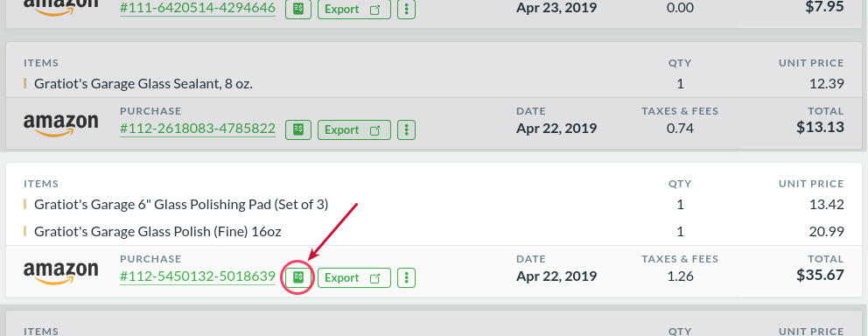
Task: Click the $35.67 total amount
Action: click(821, 275)
